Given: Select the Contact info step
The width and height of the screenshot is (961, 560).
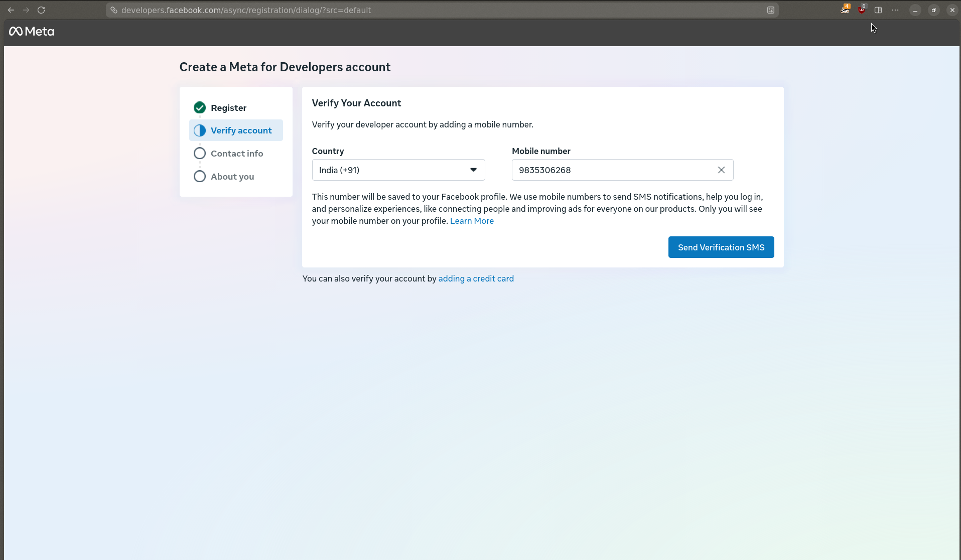Looking at the screenshot, I should click(x=236, y=154).
